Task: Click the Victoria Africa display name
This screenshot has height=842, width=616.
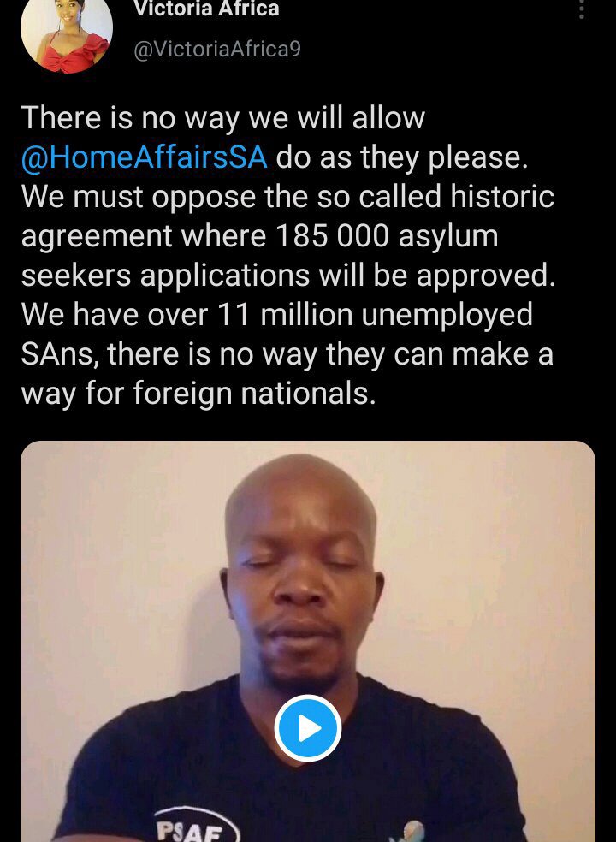Action: [207, 8]
